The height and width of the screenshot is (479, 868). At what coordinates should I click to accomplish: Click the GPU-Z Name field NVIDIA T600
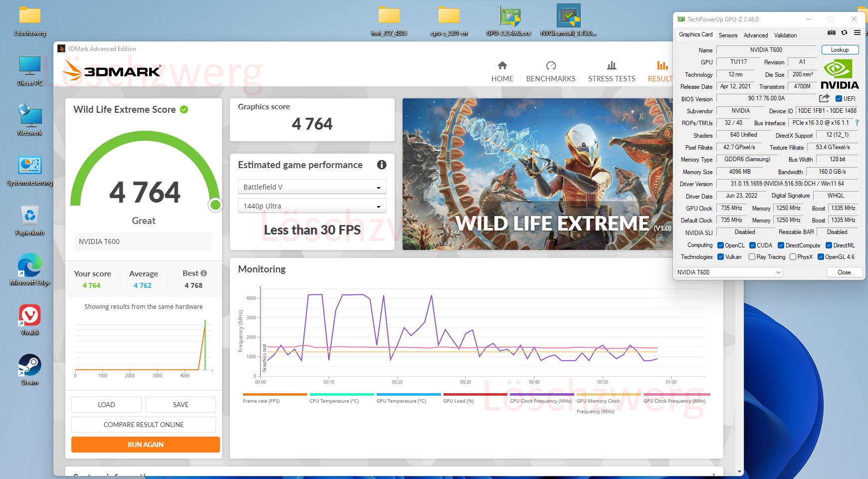point(766,50)
